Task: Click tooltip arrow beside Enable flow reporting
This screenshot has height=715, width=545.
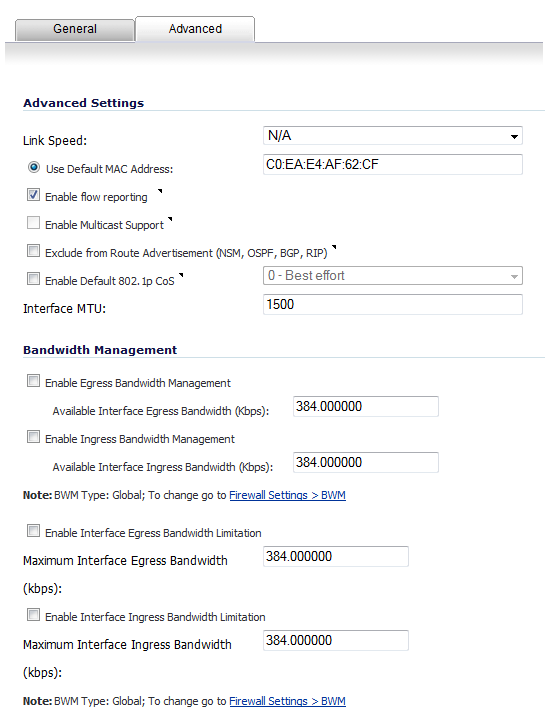Action: (160, 191)
